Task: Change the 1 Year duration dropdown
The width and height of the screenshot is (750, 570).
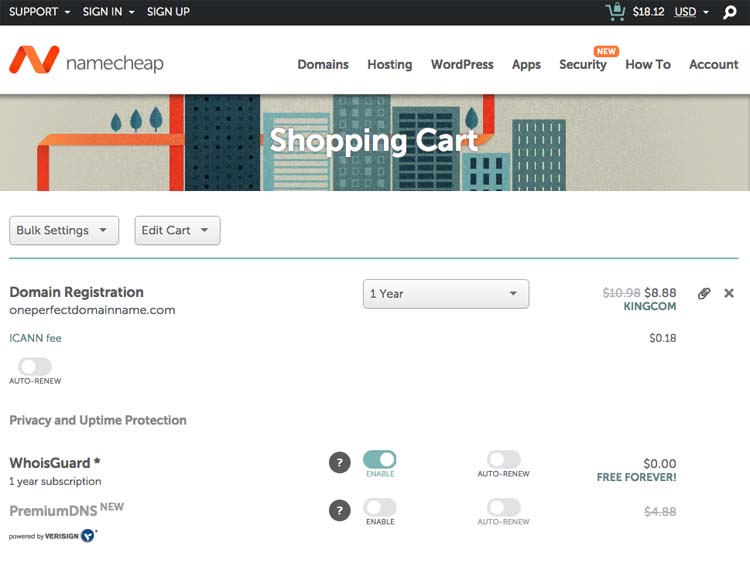Action: (445, 294)
